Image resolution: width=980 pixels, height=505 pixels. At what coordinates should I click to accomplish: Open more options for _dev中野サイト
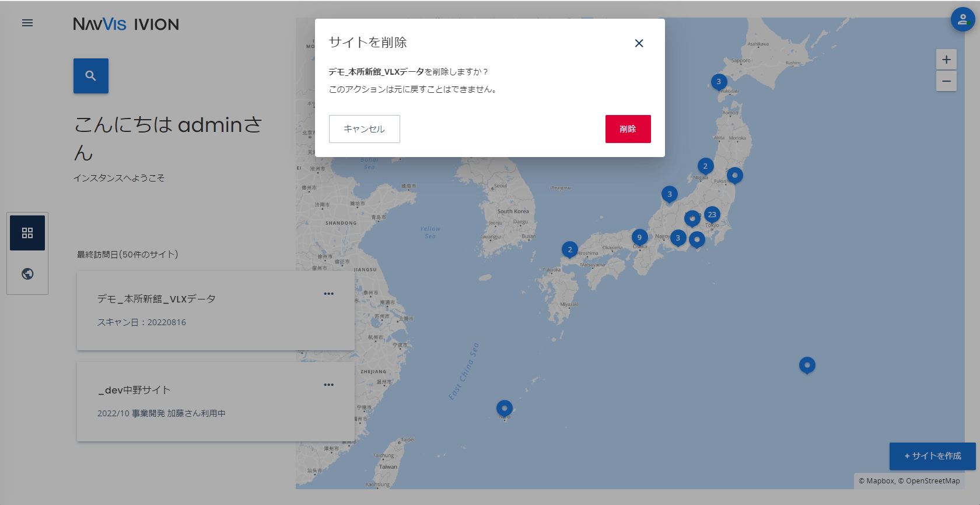tap(329, 385)
